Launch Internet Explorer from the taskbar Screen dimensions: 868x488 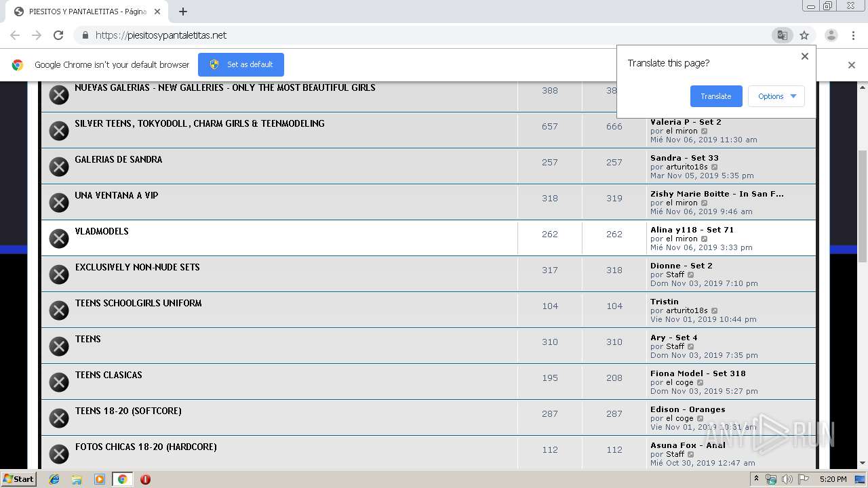pyautogui.click(x=54, y=479)
